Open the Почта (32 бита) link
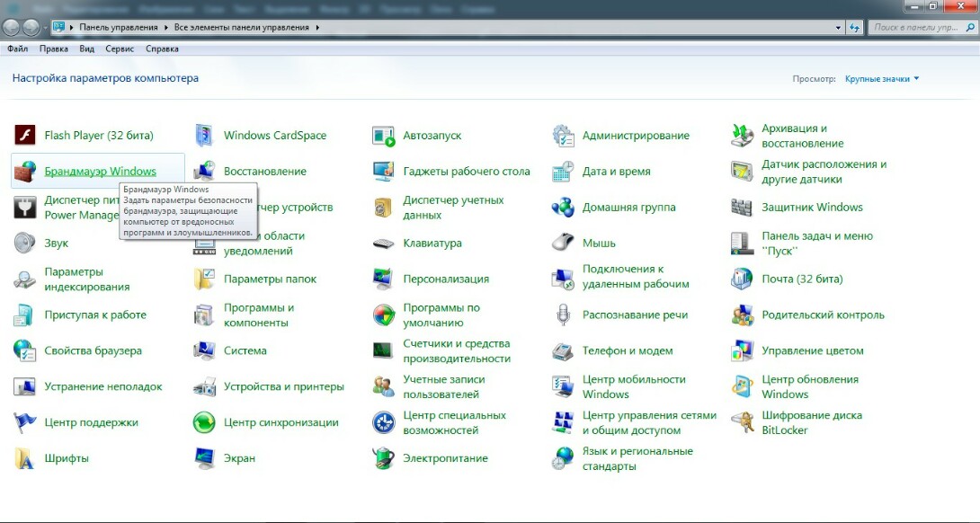The width and height of the screenshot is (980, 523). click(x=802, y=279)
